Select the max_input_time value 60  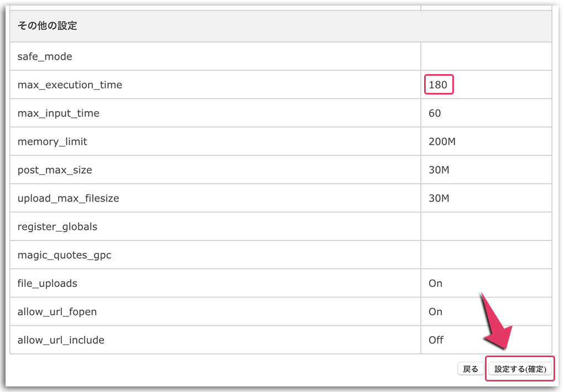(x=435, y=113)
